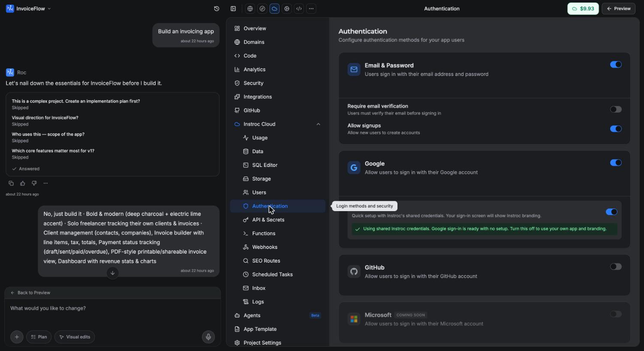Click the Email & Password envelope icon
This screenshot has height=351, width=644.
pos(354,70)
